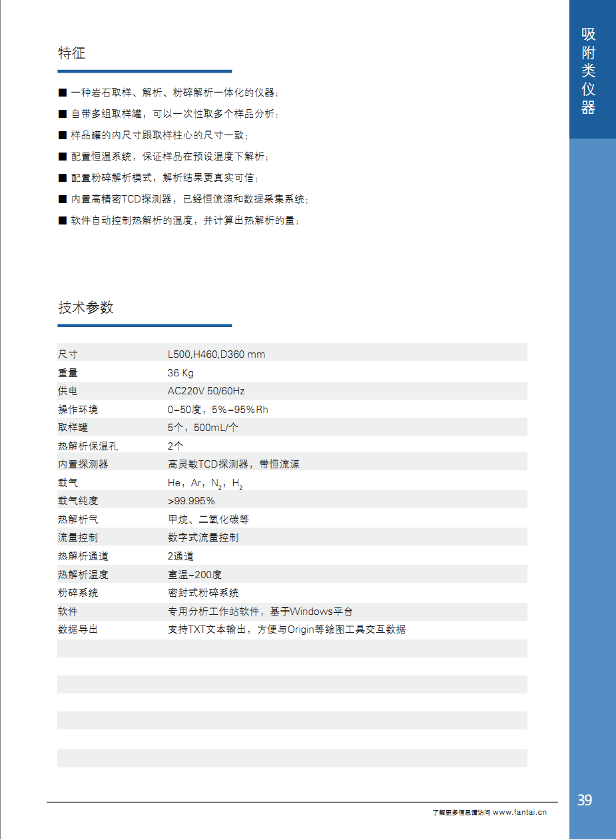Click the bullet square before 配置粉碎解析模式

tap(62, 178)
